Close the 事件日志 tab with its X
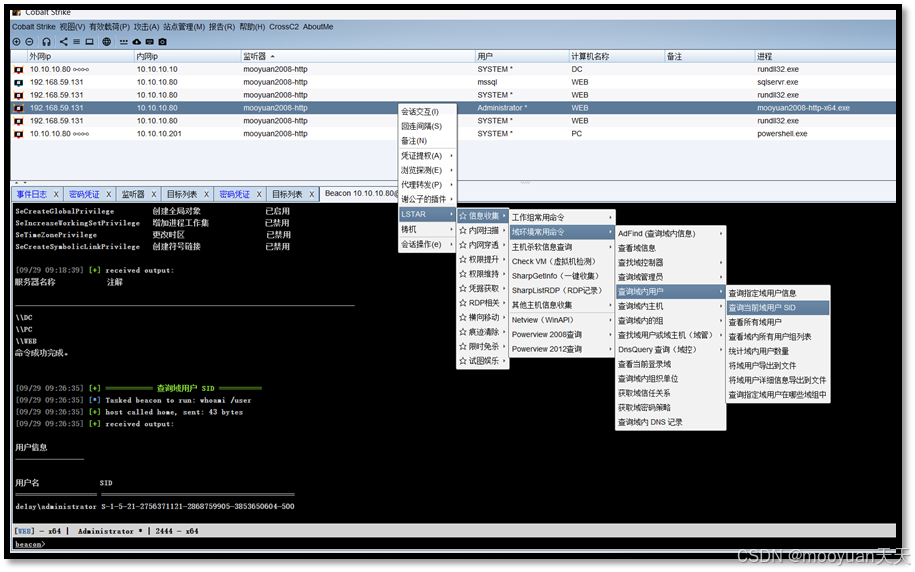Viewport: 915px width, 572px height. [x=56, y=194]
